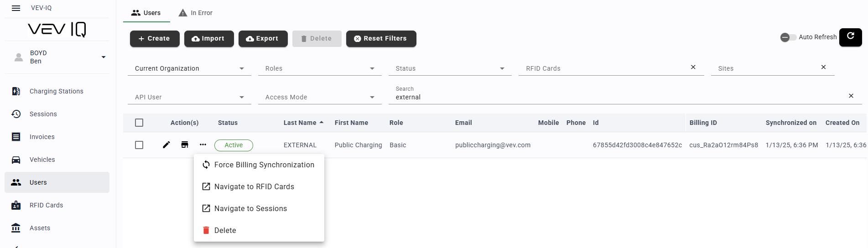Clear the search field with X icon
Viewport: 868px width, 248px height.
(x=851, y=96)
